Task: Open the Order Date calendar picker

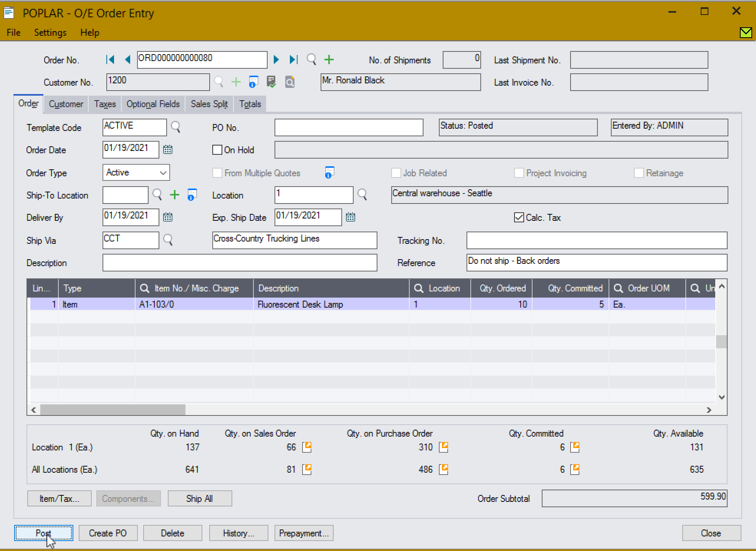Action: [x=168, y=150]
